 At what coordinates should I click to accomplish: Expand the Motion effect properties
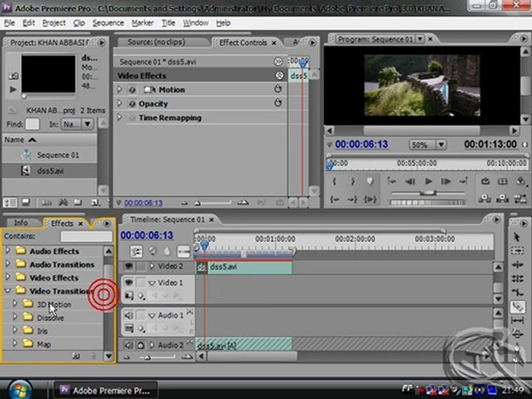pyautogui.click(x=120, y=89)
